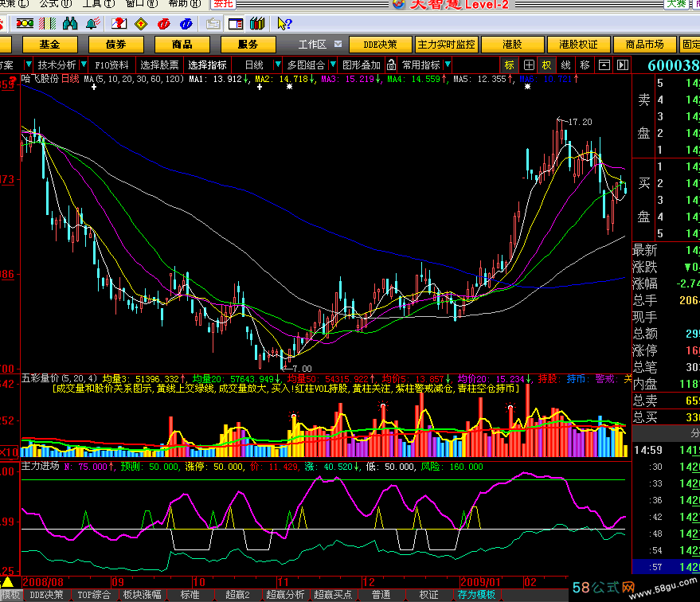The height and width of the screenshot is (602, 700).
Task: Click the padlock icon next to 图形叠加
Action: coord(391,65)
